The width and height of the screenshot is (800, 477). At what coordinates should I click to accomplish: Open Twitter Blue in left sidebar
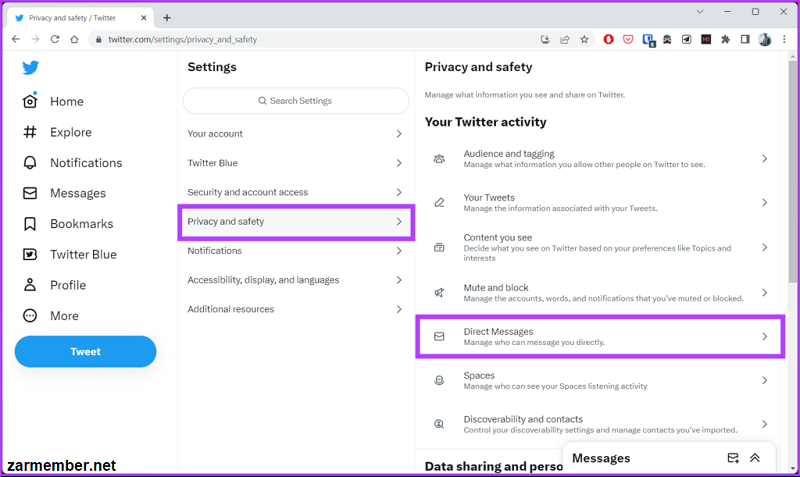[x=69, y=255]
